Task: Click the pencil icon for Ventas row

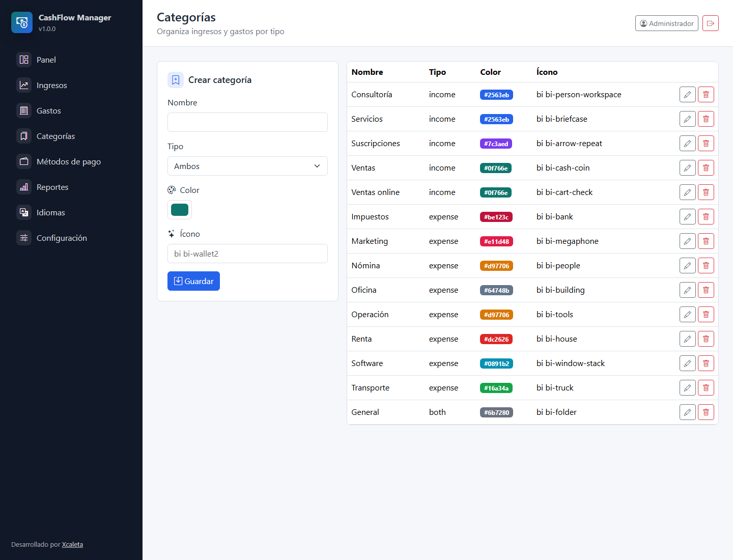Action: 687,168
